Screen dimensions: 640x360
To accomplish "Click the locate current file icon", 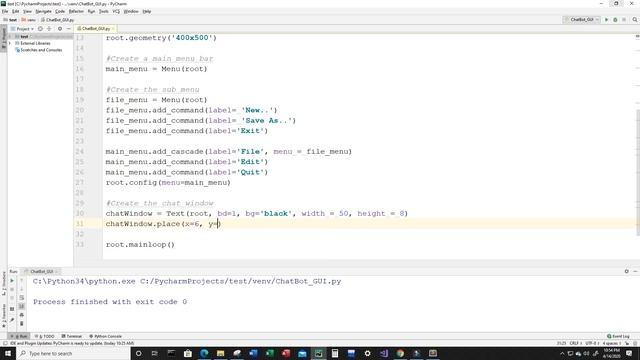I will tap(40, 29).
